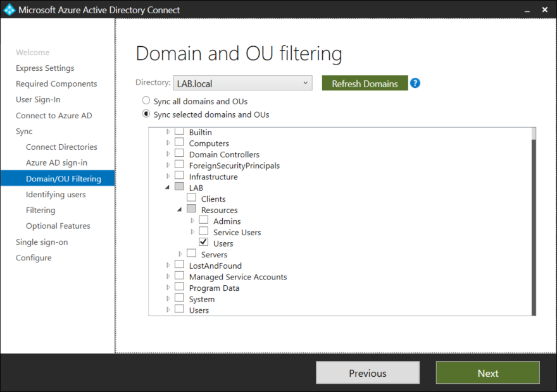Open User Sign-In step
557x392 pixels.
coord(38,100)
